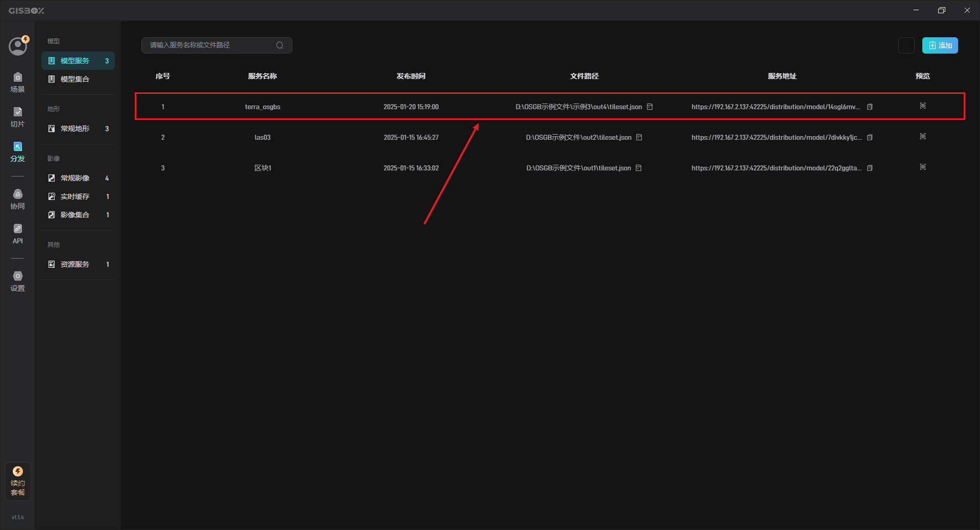Click the 服务地址 column header

click(782, 76)
